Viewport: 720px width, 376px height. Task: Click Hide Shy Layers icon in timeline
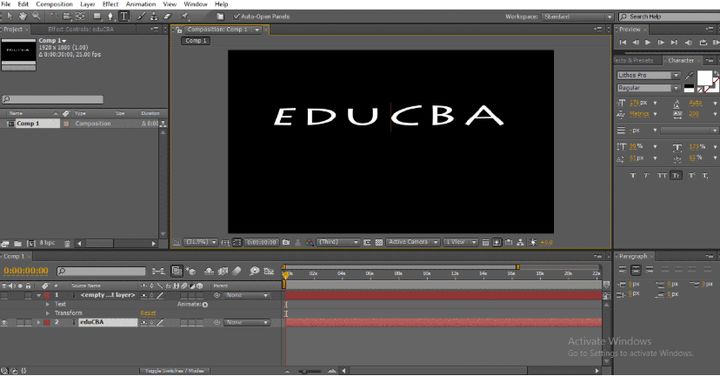209,271
